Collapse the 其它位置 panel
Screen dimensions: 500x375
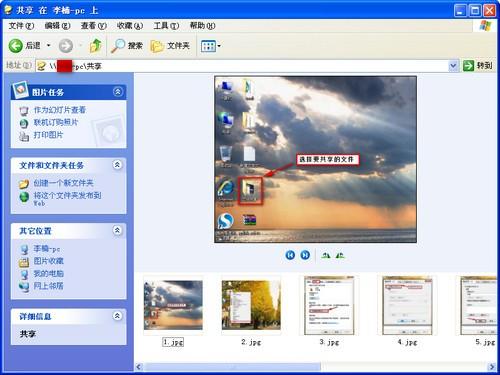click(117, 230)
